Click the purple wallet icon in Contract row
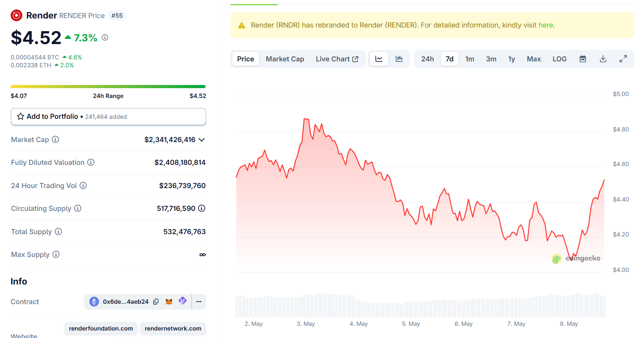The height and width of the screenshot is (338, 644). tap(182, 301)
